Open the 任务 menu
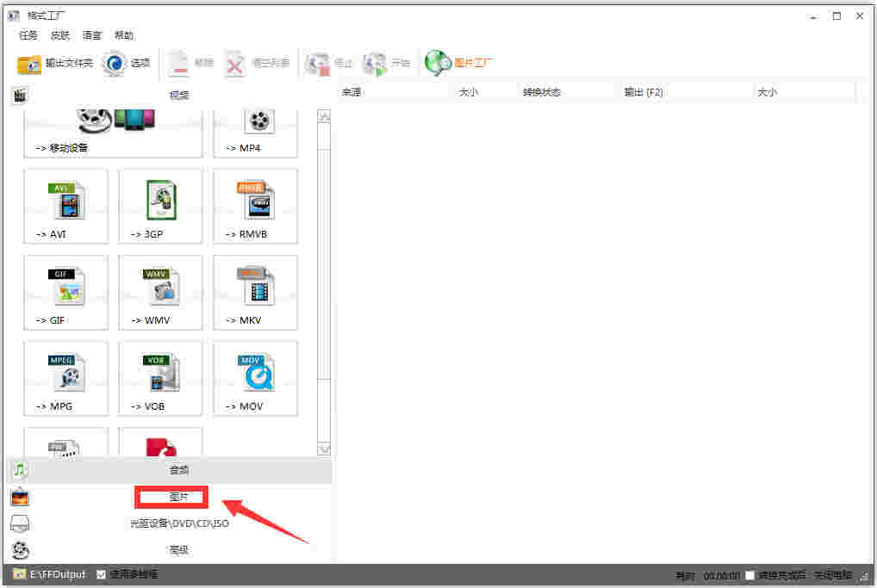The height and width of the screenshot is (588, 877). tap(28, 36)
